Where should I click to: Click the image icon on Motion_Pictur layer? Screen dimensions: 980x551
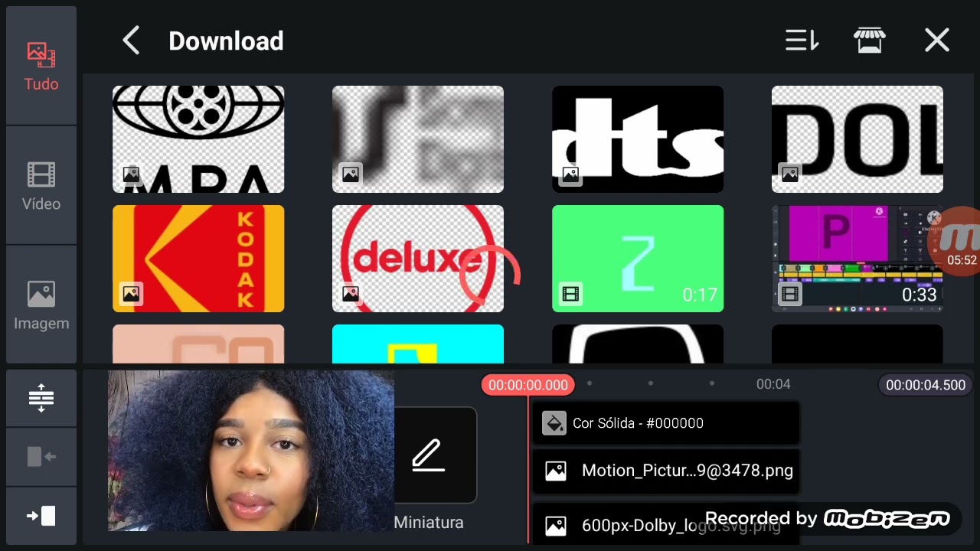click(x=556, y=471)
